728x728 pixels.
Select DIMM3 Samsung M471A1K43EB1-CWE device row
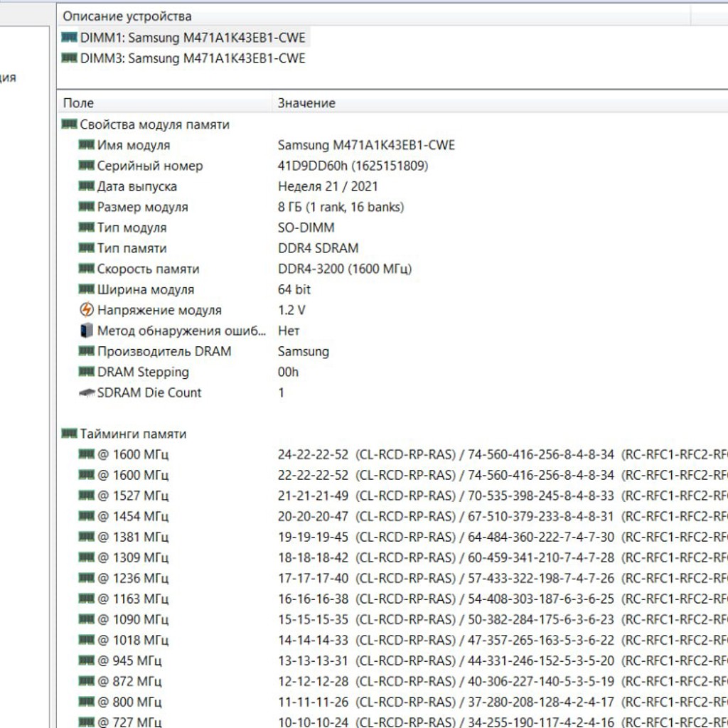184,58
